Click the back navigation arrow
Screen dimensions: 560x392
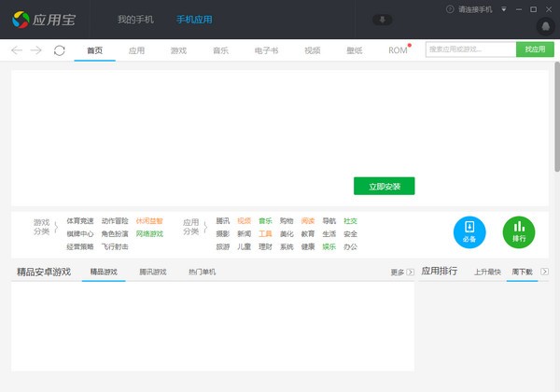[x=17, y=49]
